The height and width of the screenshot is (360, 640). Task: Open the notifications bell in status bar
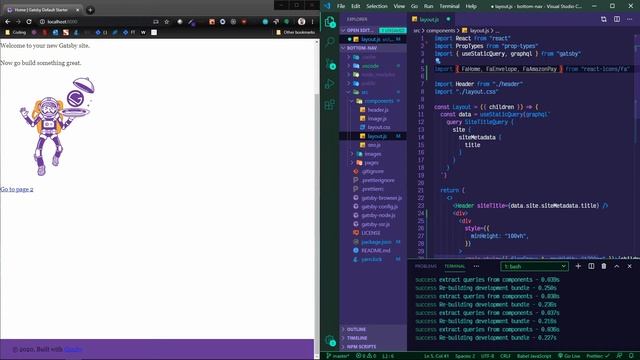click(631, 356)
